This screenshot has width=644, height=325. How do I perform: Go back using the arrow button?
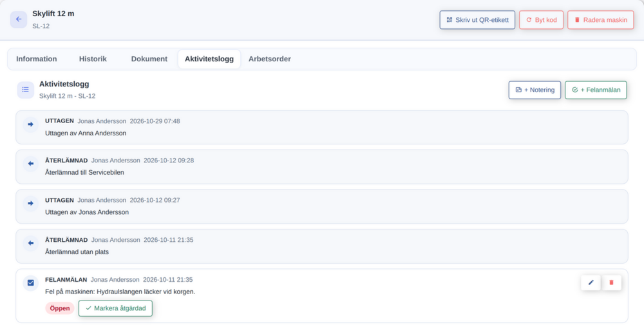(19, 19)
